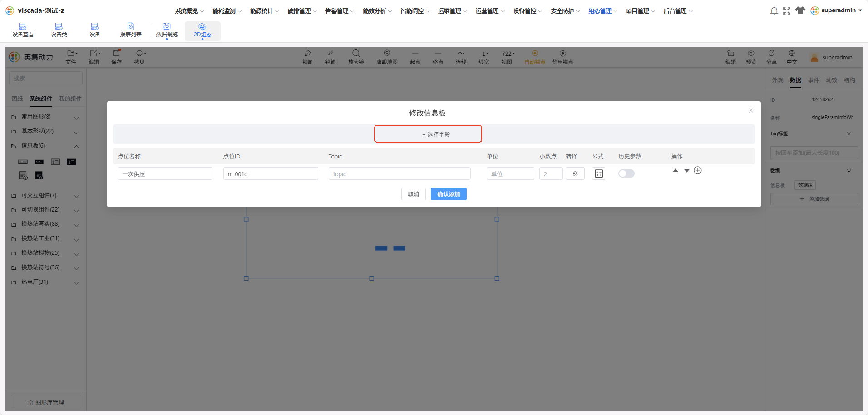Add a row with plus circle
The height and width of the screenshot is (415, 868).
coord(698,170)
